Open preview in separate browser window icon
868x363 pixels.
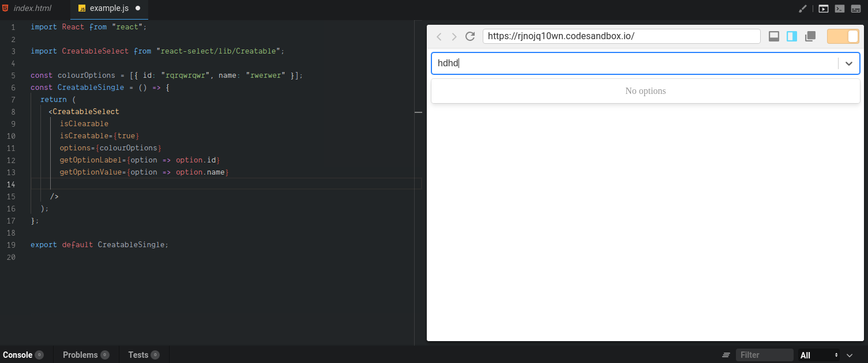810,36
